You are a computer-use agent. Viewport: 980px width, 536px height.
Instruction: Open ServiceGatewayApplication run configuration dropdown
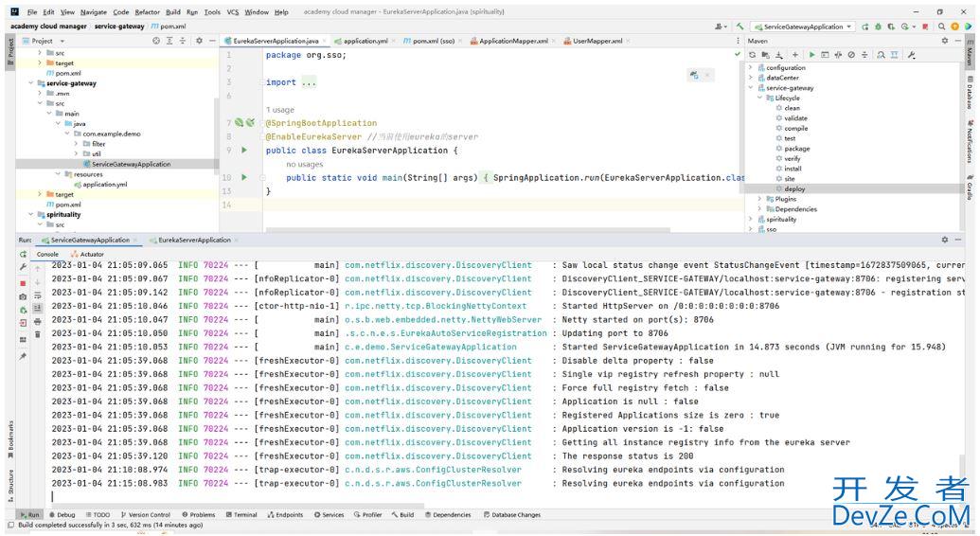coord(803,27)
